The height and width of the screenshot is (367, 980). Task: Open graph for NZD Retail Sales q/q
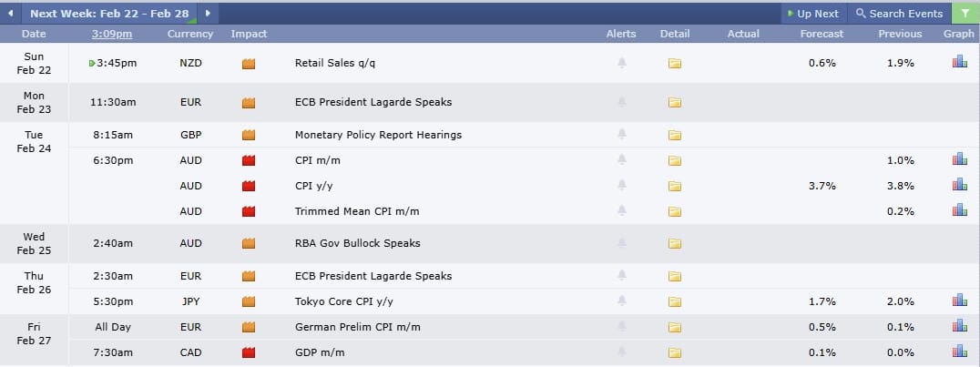[x=959, y=63]
